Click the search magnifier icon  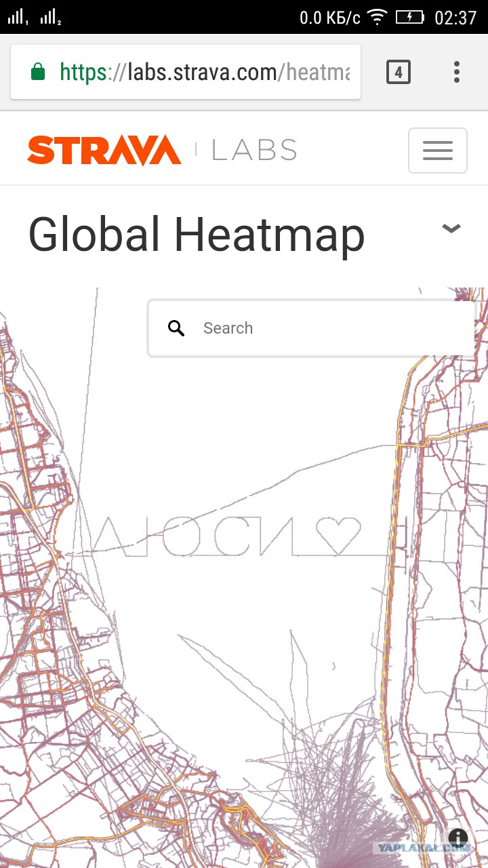point(176,328)
